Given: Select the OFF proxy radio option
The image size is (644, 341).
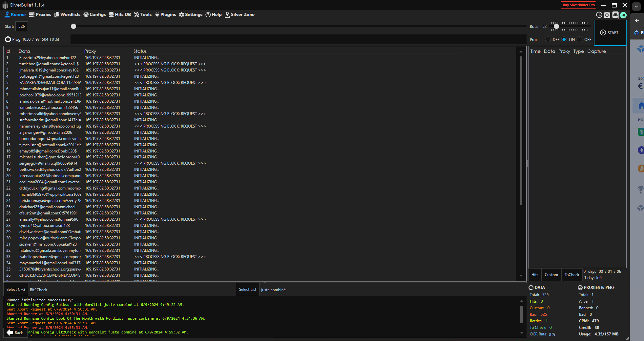Looking at the screenshot, I should [580, 39].
